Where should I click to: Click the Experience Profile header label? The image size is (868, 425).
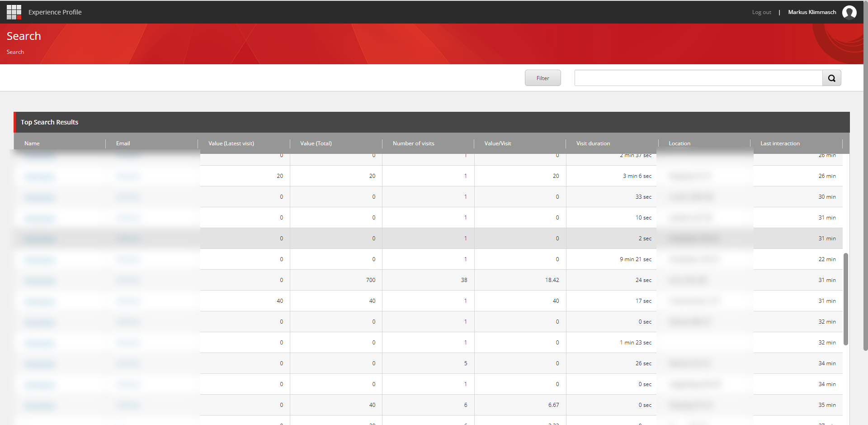pos(55,12)
